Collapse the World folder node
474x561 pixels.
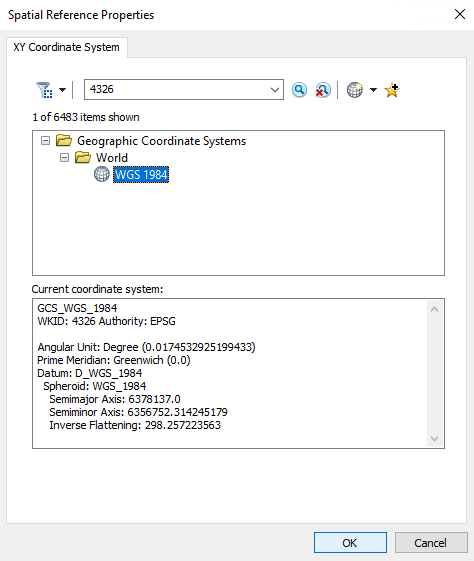(64, 157)
